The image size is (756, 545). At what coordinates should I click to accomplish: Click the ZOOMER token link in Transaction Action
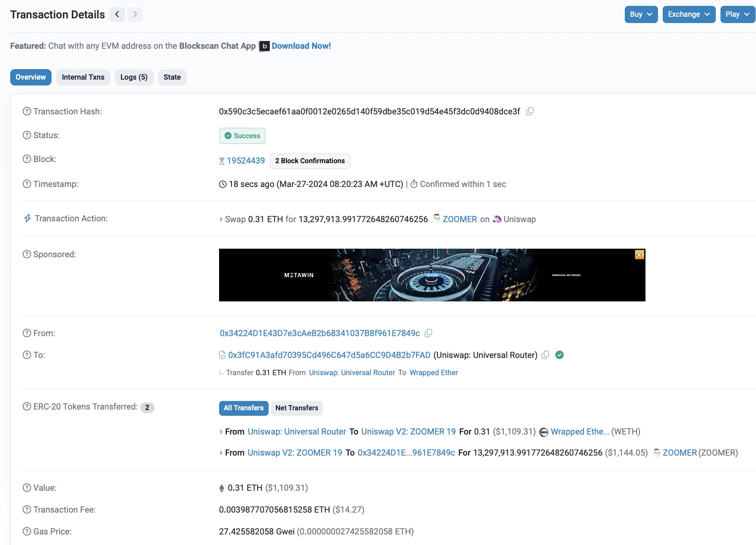[460, 219]
